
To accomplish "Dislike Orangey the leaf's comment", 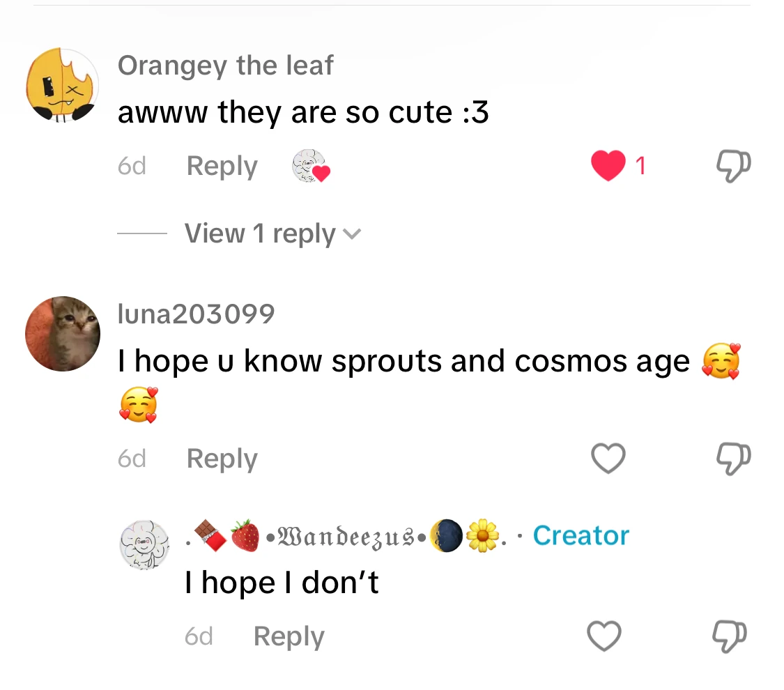I will coord(732,166).
